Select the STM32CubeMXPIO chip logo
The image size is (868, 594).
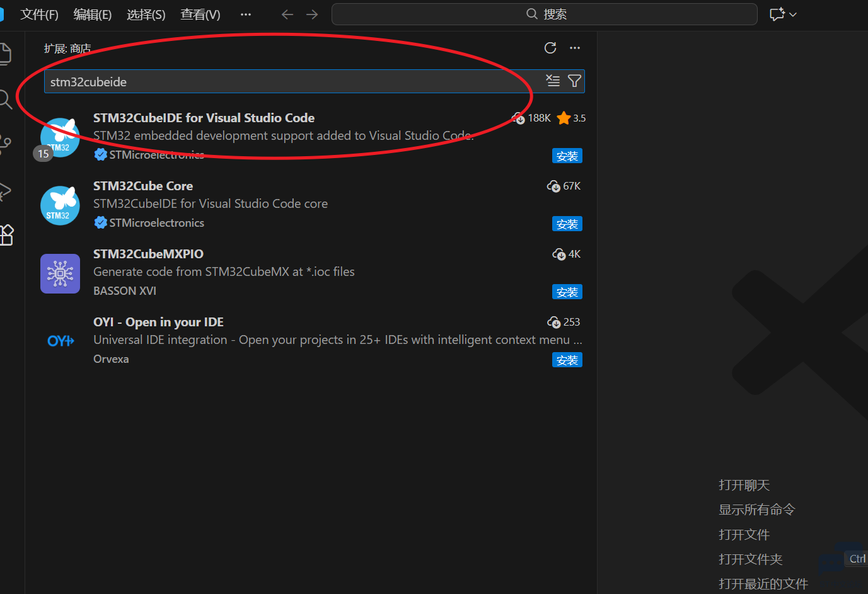pos(60,273)
